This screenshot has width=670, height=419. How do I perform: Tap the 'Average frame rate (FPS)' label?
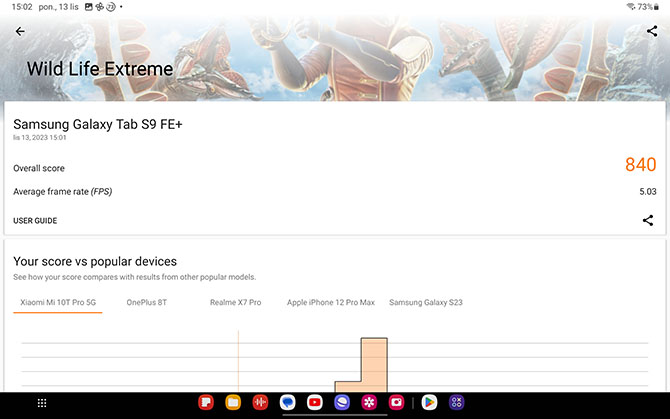(x=63, y=192)
